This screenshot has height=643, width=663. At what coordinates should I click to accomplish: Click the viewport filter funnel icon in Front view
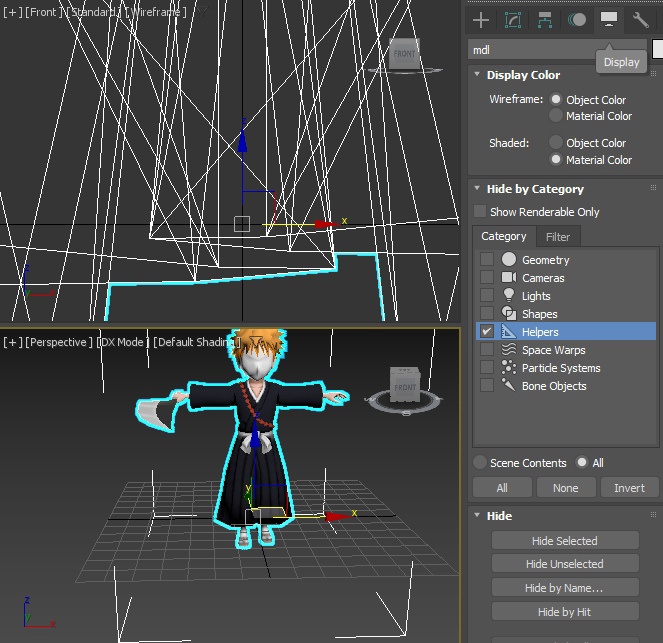(202, 12)
